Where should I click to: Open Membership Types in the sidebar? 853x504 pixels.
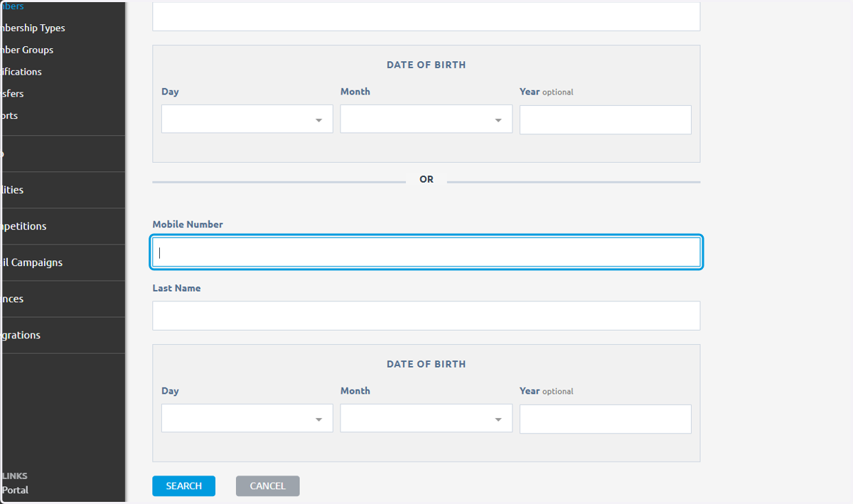(33, 28)
